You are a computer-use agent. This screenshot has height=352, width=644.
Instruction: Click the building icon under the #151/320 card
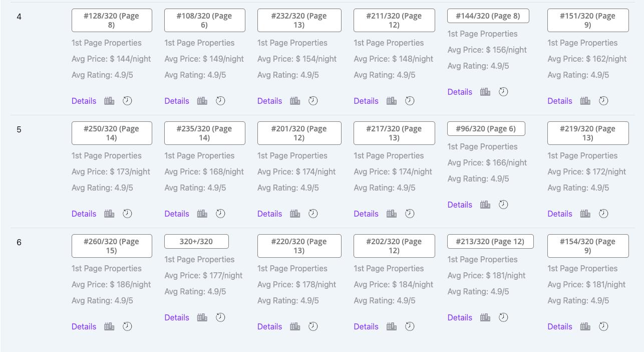tap(585, 101)
